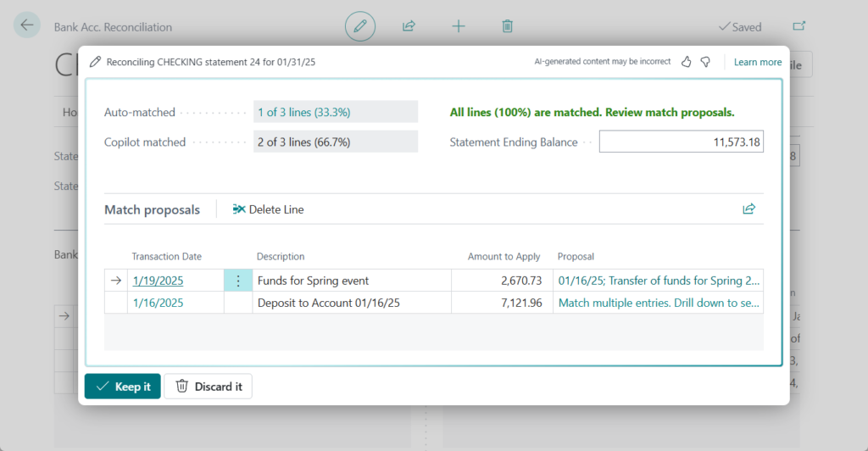The width and height of the screenshot is (868, 451).
Task: Click the thumbs down feedback icon
Action: click(x=705, y=62)
